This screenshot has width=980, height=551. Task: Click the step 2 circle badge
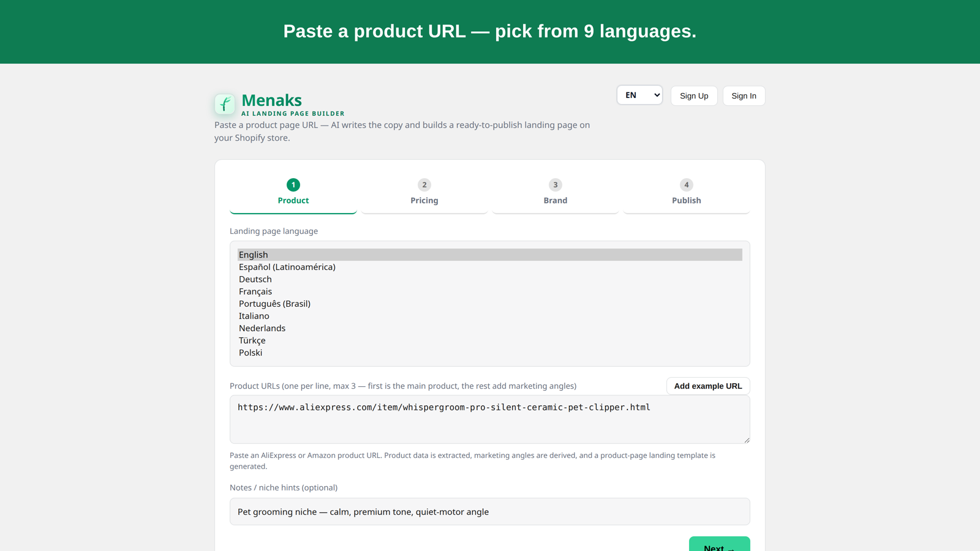click(424, 185)
